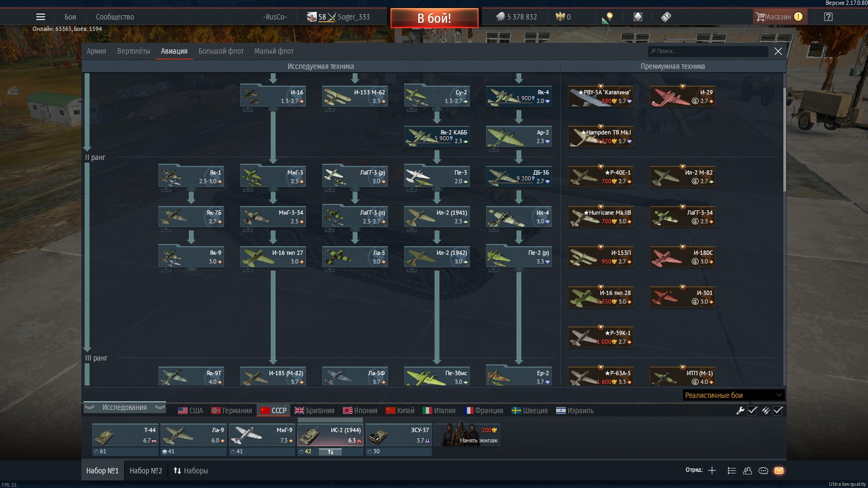The width and height of the screenshot is (868, 488).
Task: Switch to the Малый флот tab
Action: (x=274, y=51)
